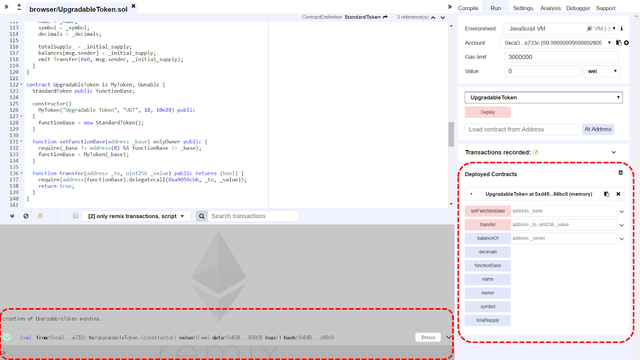Click the search transactions magnifier icon

coord(202,216)
